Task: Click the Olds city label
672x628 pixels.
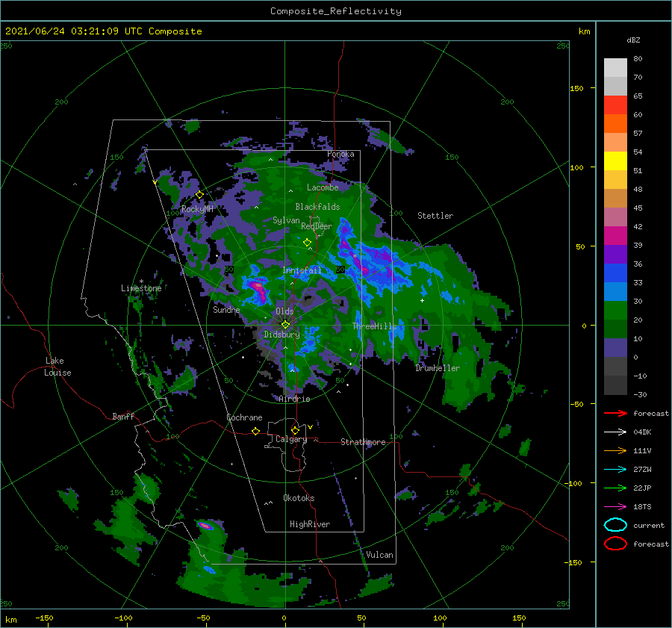Action: (x=284, y=311)
